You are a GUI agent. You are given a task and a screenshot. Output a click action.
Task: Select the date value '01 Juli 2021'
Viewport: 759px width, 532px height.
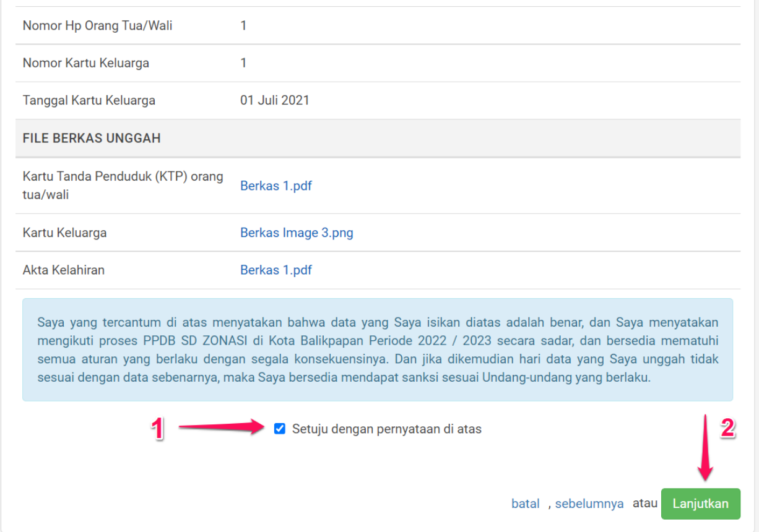pos(274,100)
